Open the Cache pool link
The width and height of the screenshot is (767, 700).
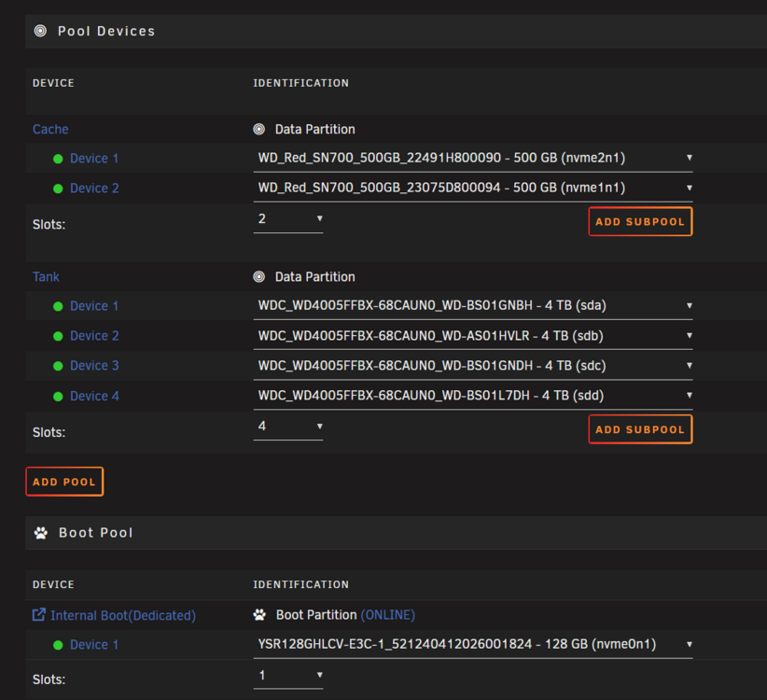[x=50, y=129]
